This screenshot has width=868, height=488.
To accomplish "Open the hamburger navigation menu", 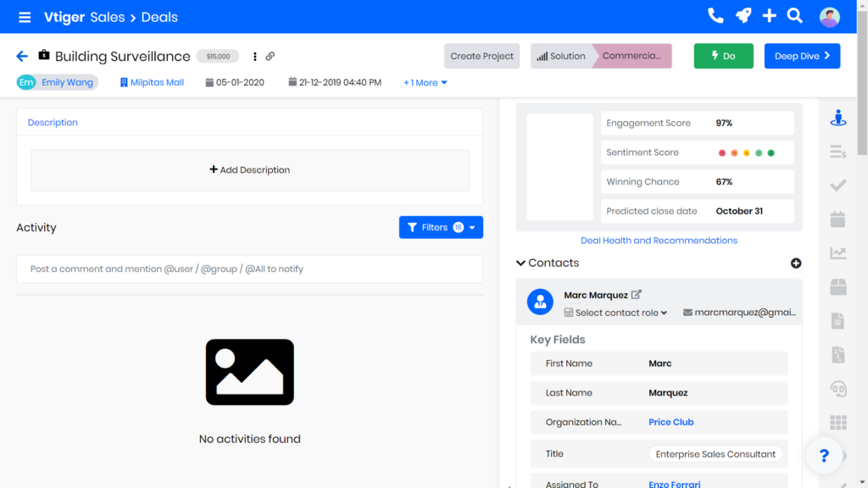I will point(25,17).
